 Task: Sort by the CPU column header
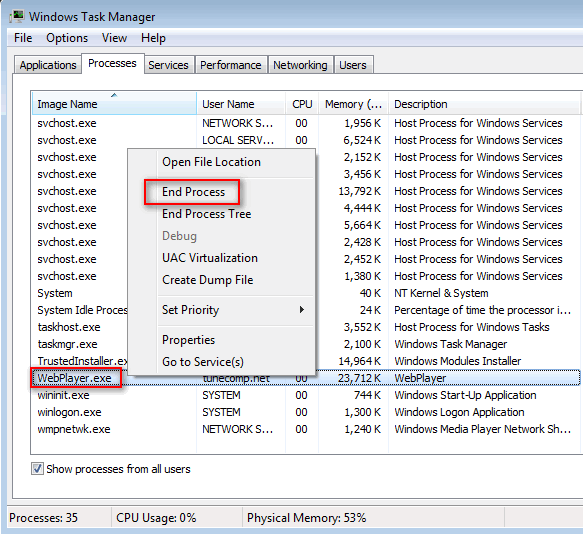pyautogui.click(x=302, y=104)
